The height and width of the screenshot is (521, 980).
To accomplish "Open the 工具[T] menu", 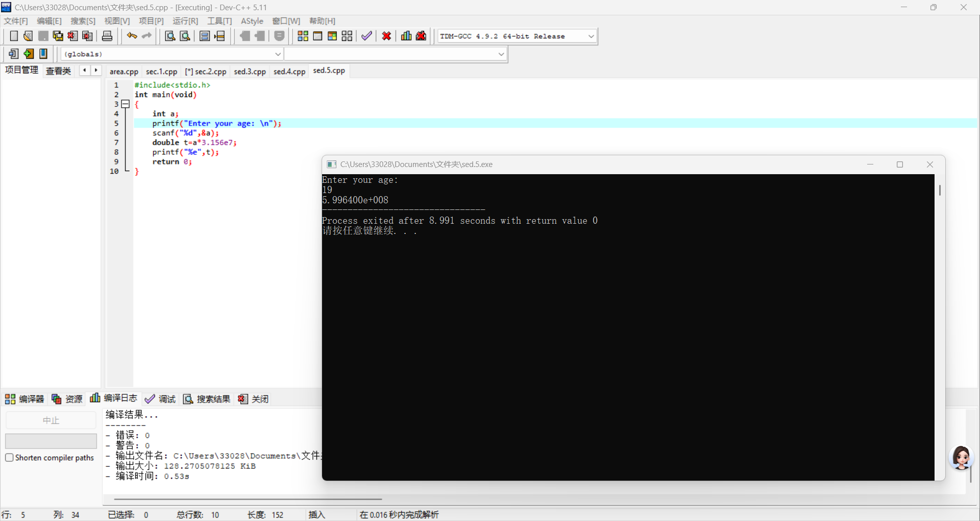I will 219,21.
